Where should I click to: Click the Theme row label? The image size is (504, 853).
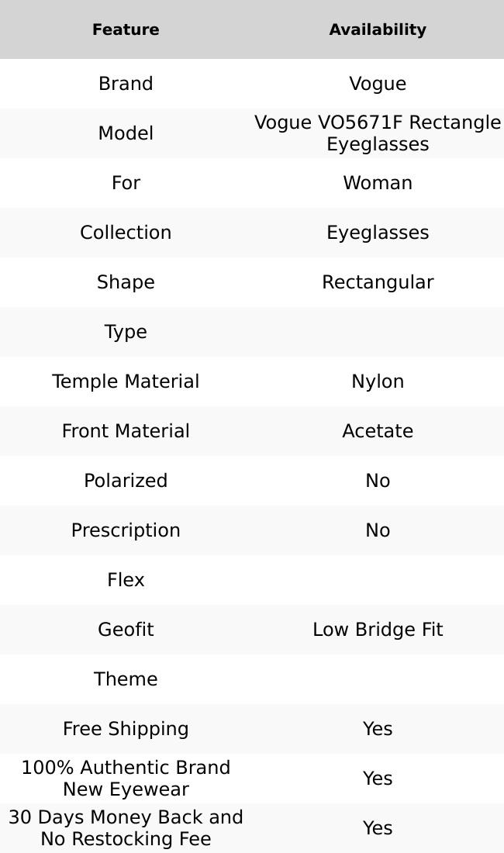126,679
